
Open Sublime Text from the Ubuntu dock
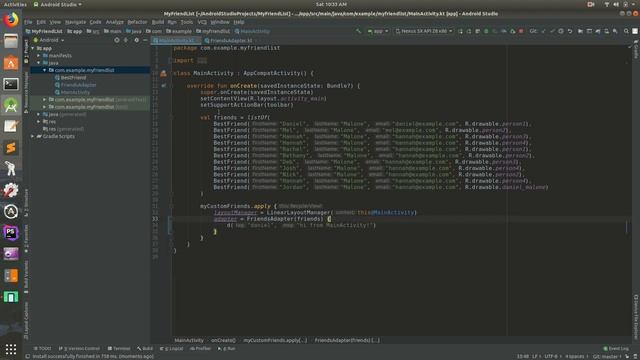11,147
